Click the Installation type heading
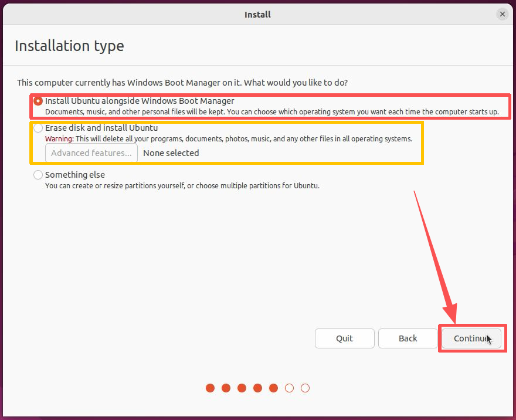The height and width of the screenshot is (420, 516). coord(69,46)
